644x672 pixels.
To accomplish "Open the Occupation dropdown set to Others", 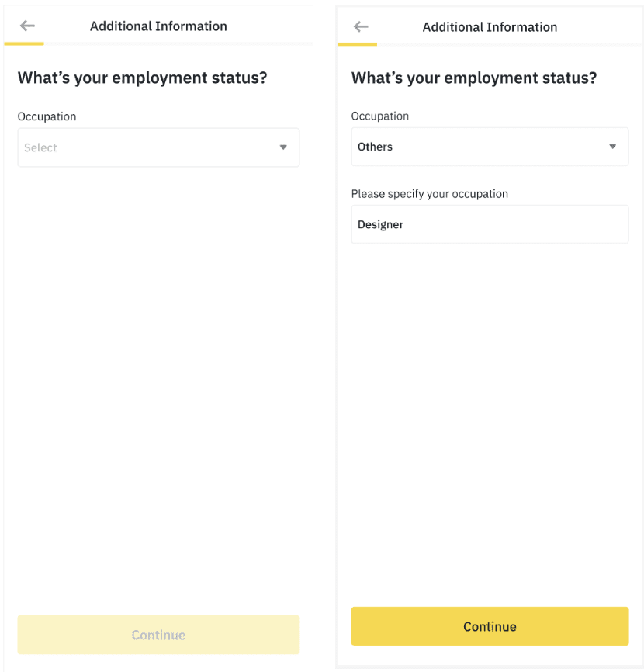I will tap(490, 147).
